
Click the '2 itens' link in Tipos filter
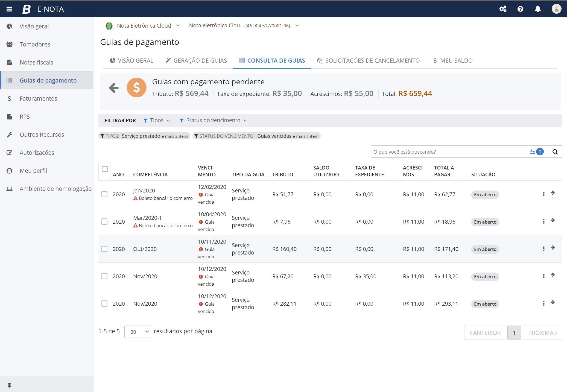pyautogui.click(x=182, y=136)
